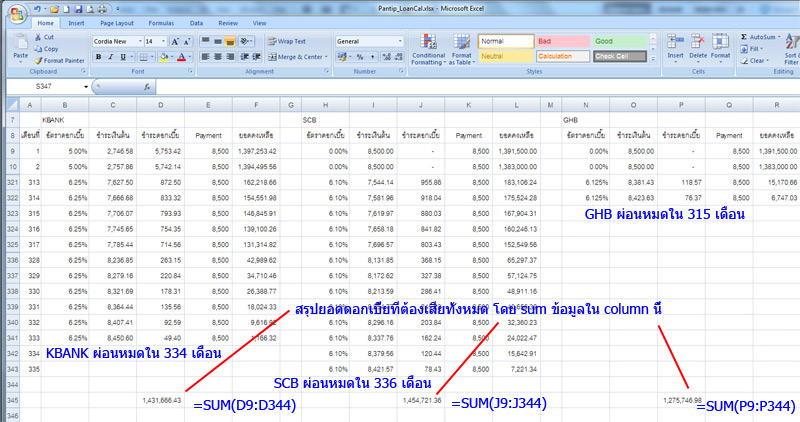Screen dimensions: 800x422
Task: Click the Orientation text rotation icon
Action: point(246,41)
